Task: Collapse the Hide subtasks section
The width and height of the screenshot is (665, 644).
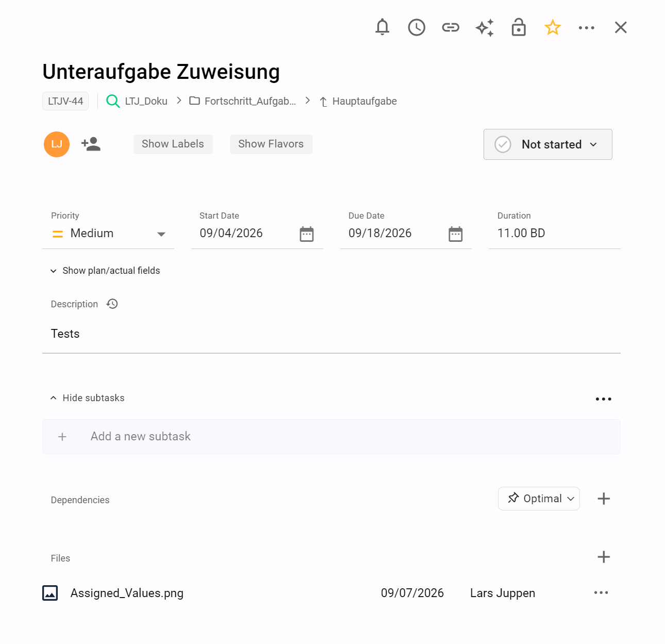Action: click(88, 398)
